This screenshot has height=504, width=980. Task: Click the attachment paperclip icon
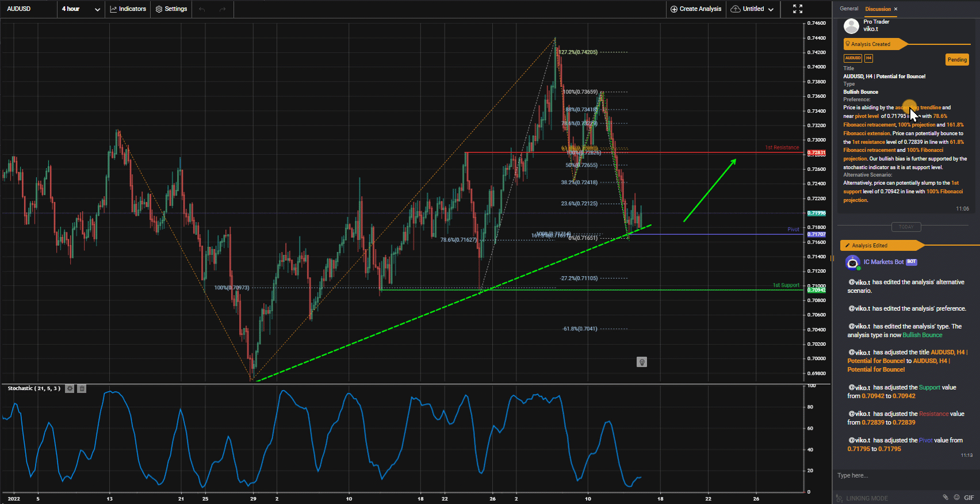point(945,497)
